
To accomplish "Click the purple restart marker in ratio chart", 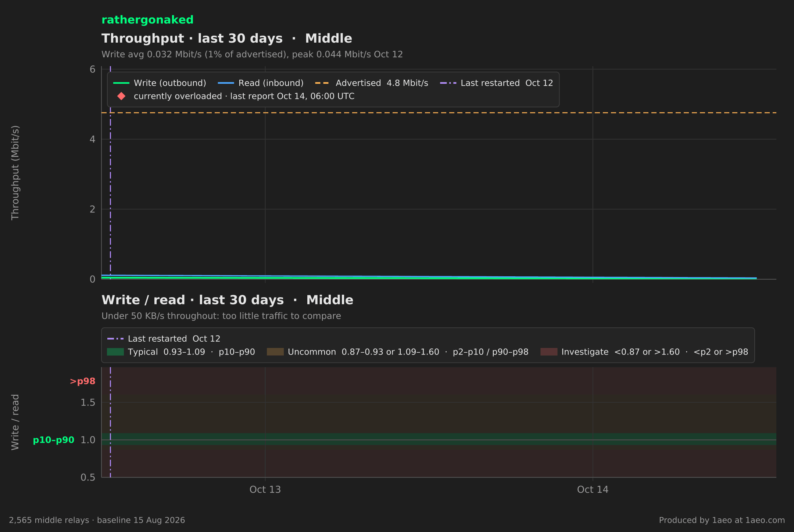I will (x=110, y=422).
